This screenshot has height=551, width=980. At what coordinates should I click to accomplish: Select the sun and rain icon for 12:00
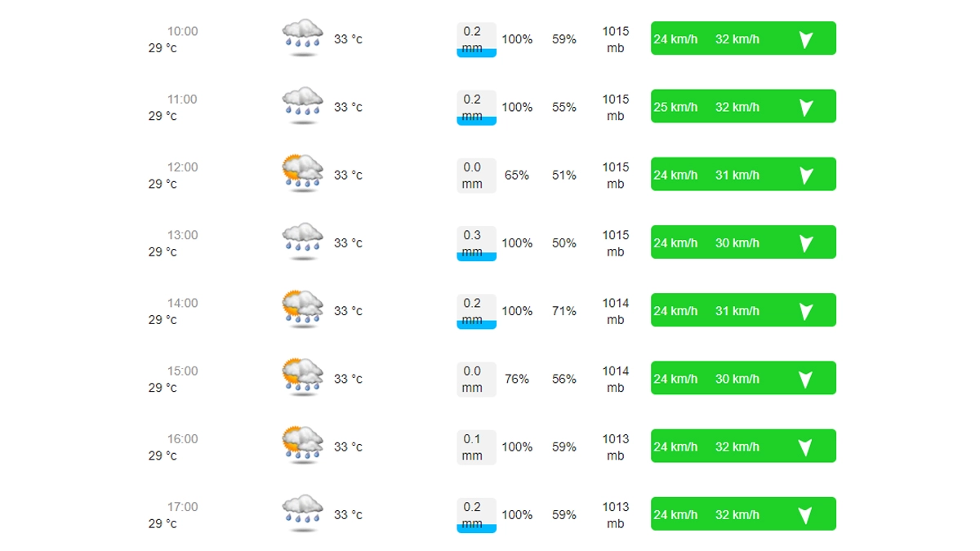pos(302,172)
